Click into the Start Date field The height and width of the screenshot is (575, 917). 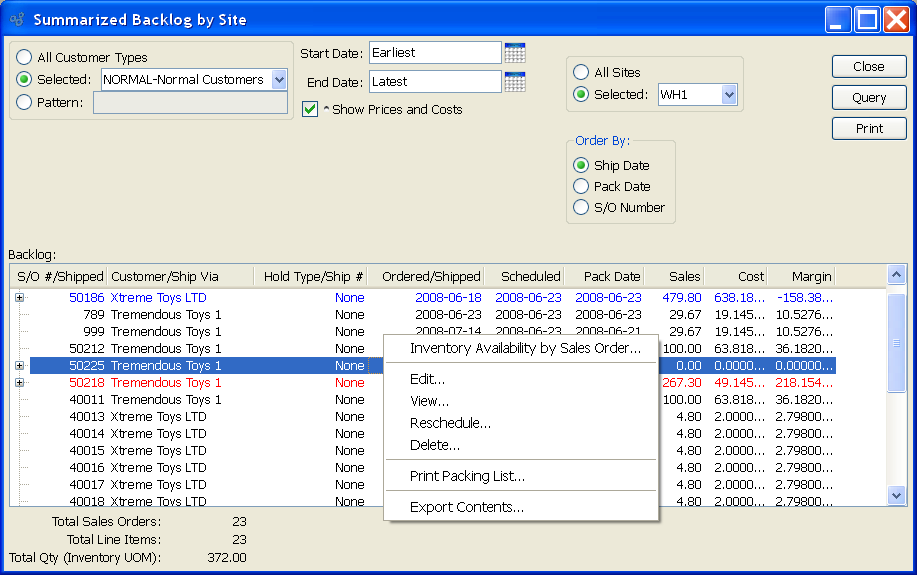coord(434,53)
